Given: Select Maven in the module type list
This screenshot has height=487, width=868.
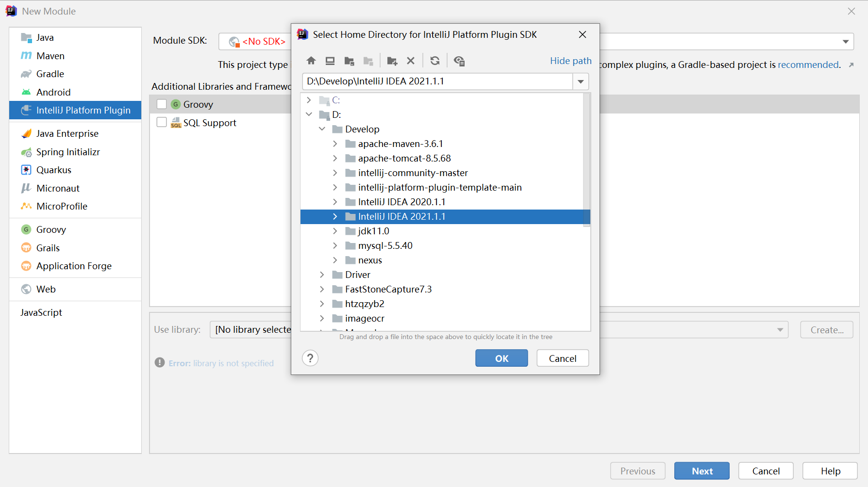Looking at the screenshot, I should click(50, 55).
